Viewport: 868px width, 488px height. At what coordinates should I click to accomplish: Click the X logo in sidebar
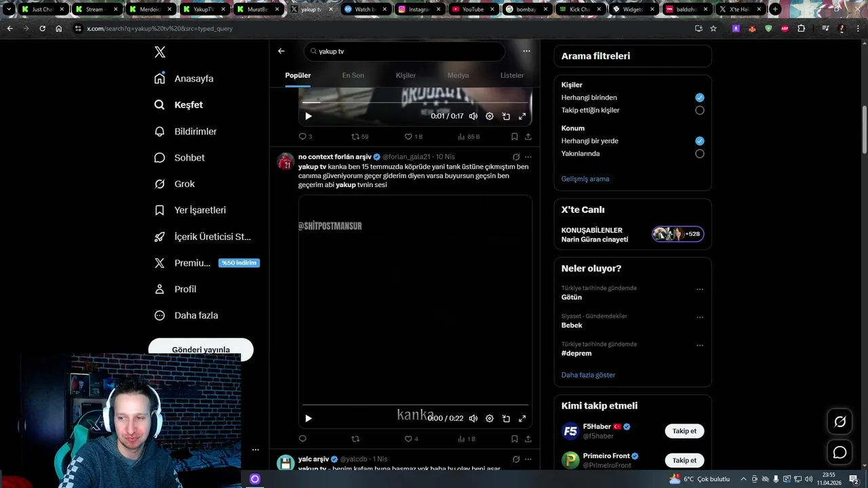(159, 52)
